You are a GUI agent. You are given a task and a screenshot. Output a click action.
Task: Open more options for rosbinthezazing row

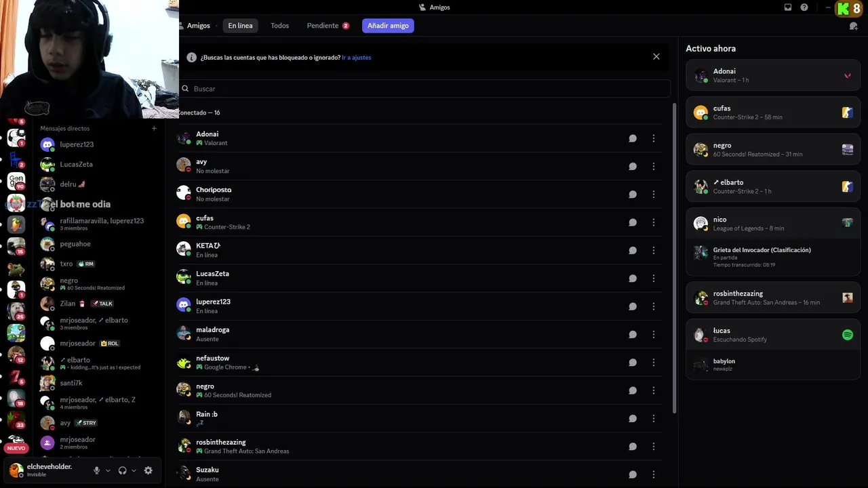pos(654,447)
